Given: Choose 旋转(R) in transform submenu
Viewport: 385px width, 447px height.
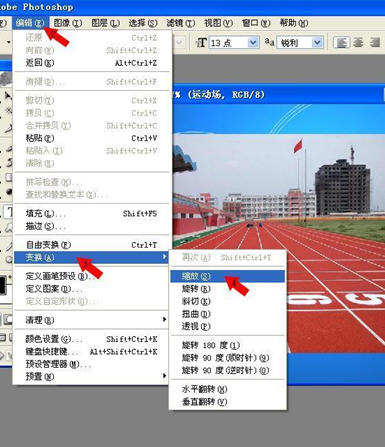Looking at the screenshot, I should 227,289.
